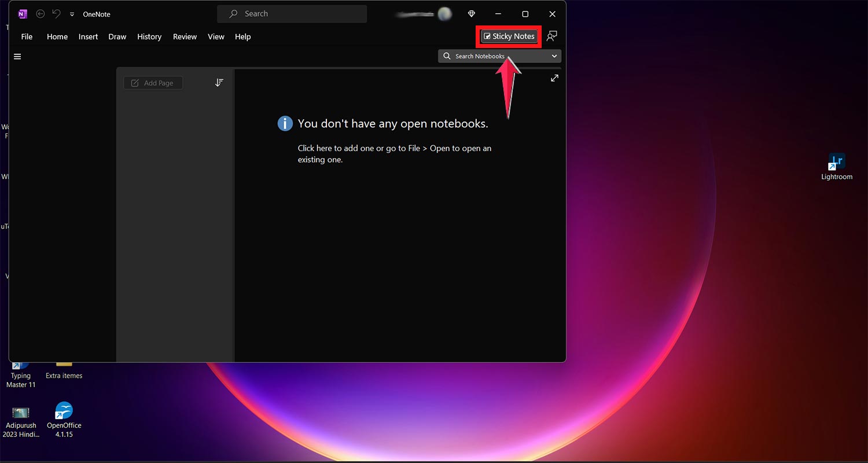This screenshot has width=868, height=463.
Task: Toggle the hamburger navigation pane icon
Action: (17, 57)
